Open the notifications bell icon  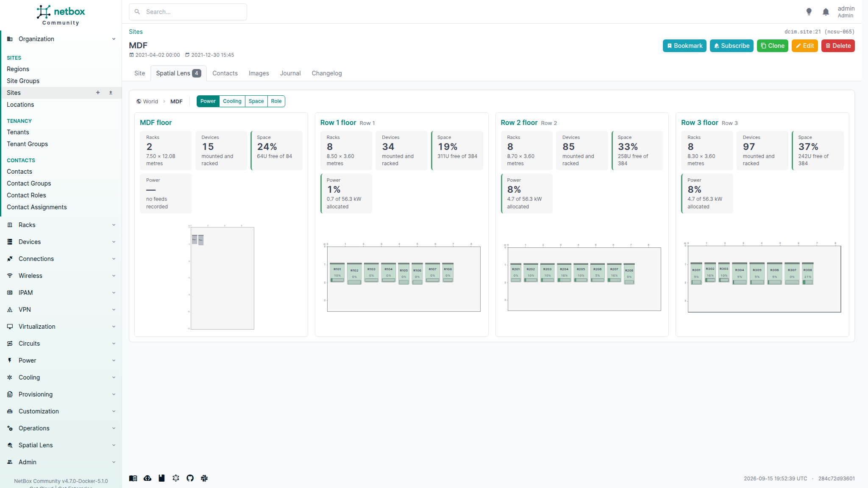826,12
